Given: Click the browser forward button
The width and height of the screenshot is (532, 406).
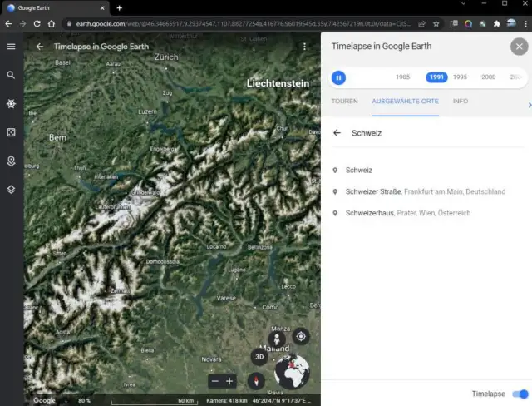Looking at the screenshot, I should (x=22, y=24).
